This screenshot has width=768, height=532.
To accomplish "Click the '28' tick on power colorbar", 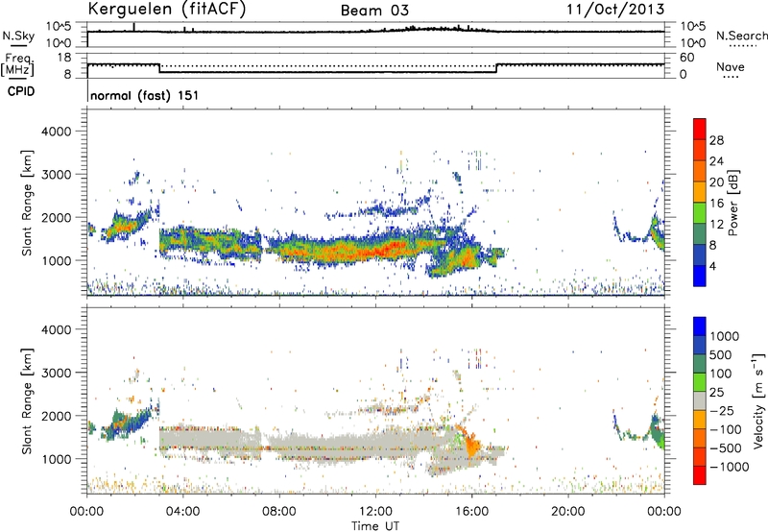I will [716, 140].
